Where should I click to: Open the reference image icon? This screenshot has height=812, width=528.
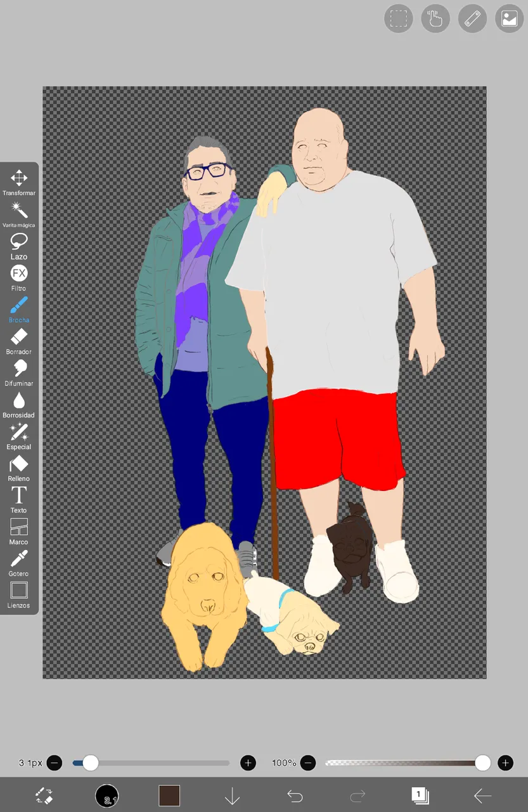509,18
